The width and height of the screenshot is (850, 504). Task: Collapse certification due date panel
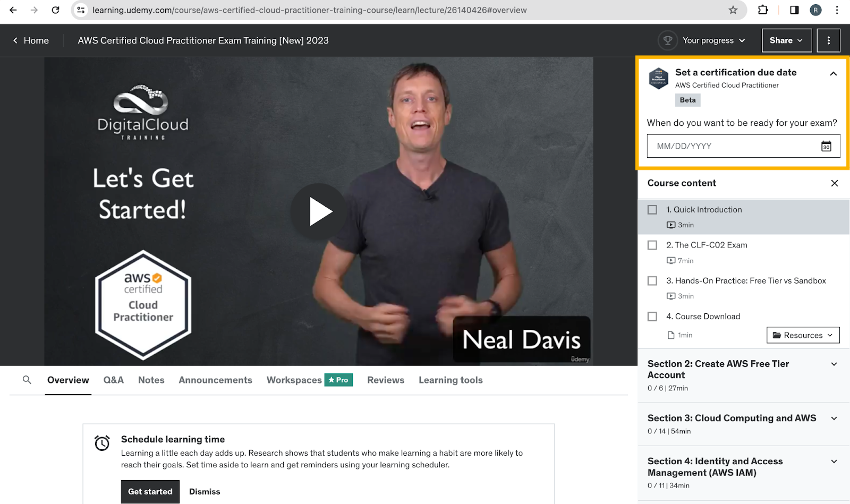point(834,74)
